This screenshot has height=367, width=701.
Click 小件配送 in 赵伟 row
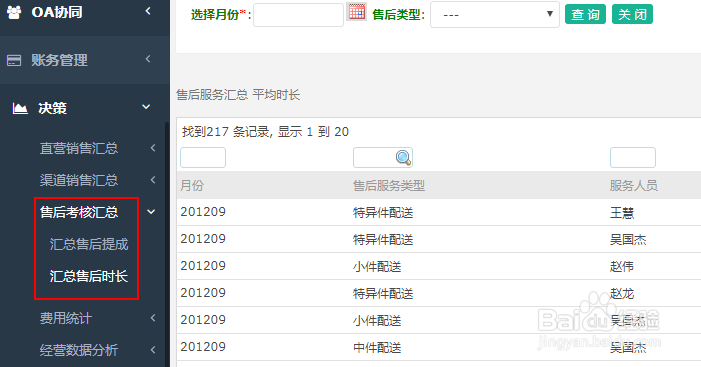[377, 267]
